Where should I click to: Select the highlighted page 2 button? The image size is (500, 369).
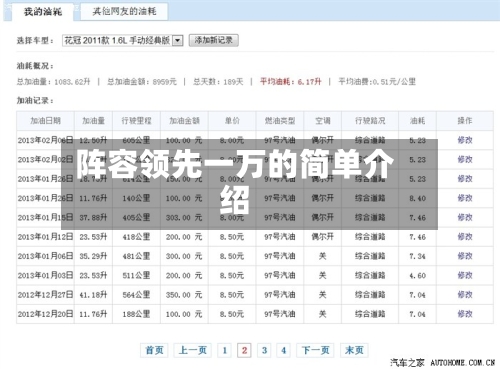tap(244, 350)
